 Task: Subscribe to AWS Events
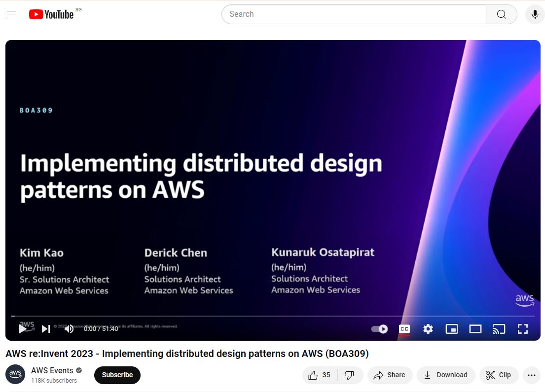click(117, 375)
